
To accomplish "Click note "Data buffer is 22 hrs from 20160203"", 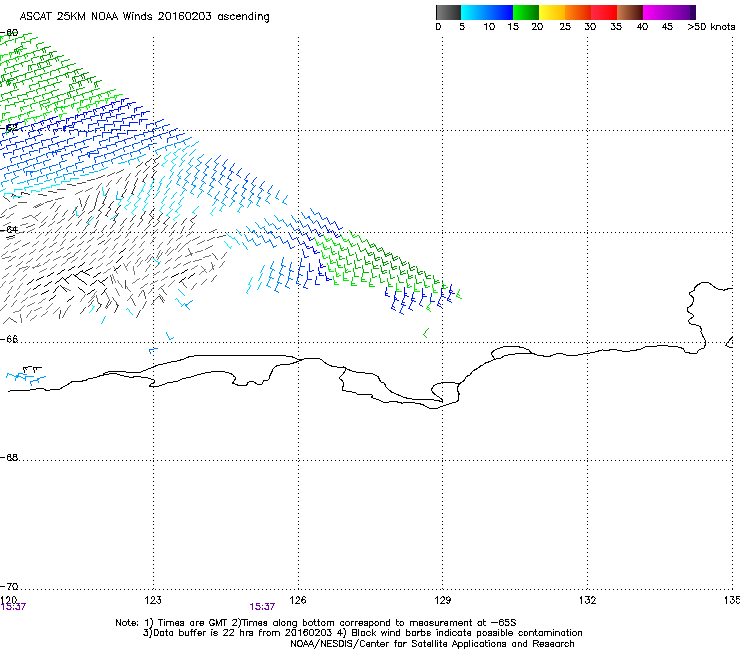I will pyautogui.click(x=243, y=633).
